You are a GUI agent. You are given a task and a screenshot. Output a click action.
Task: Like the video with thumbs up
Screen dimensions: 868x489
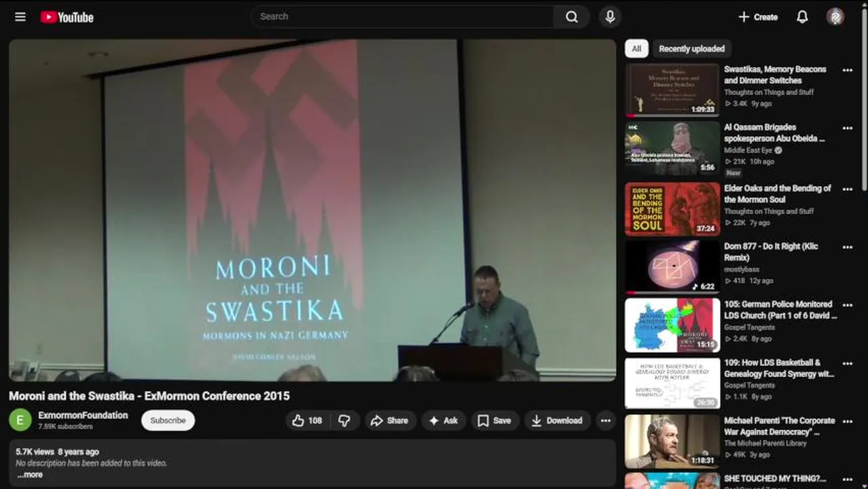[x=306, y=420]
